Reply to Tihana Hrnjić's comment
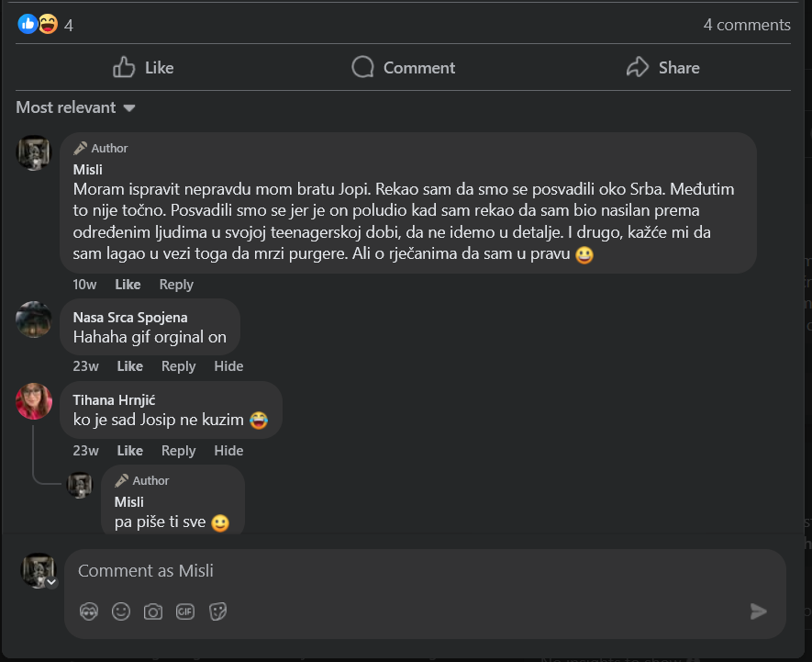812x662 pixels. (x=178, y=451)
